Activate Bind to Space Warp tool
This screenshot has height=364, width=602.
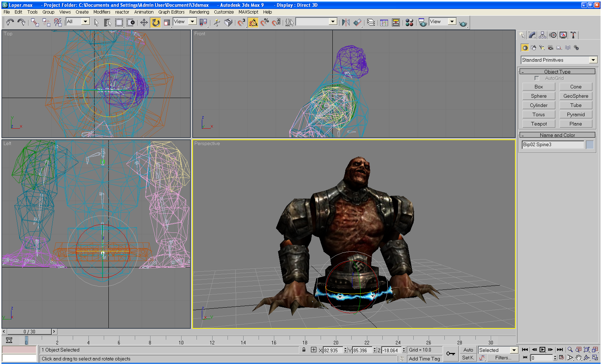[x=58, y=22]
